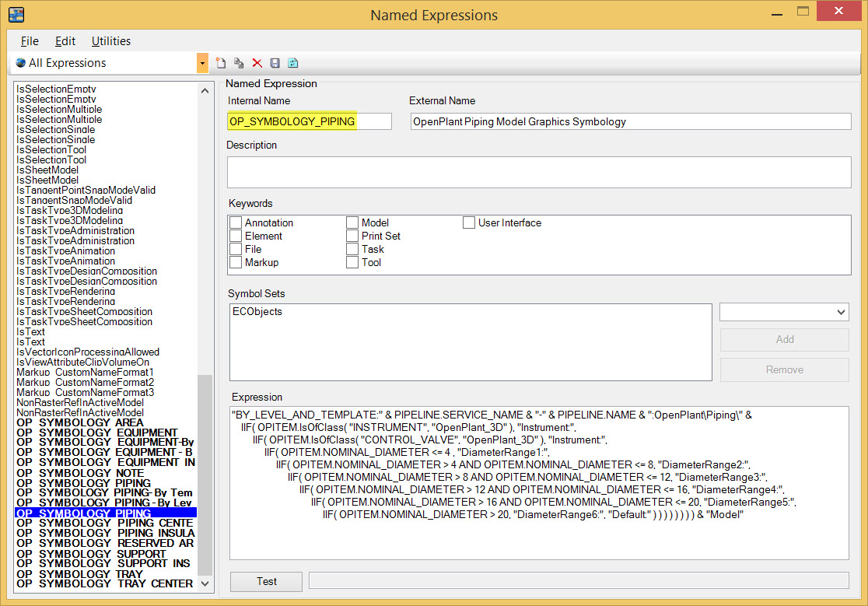This screenshot has height=606, width=868.
Task: Click the Add symbol set button
Action: 785,340
